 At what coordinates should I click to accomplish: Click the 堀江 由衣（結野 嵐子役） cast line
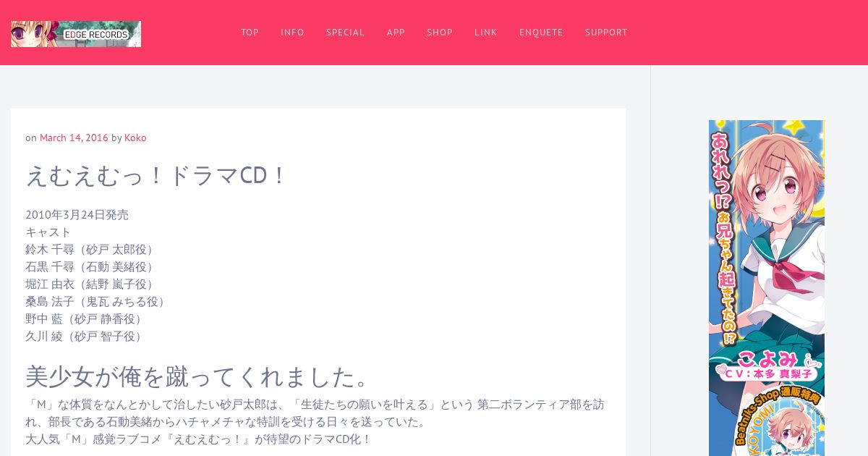tap(92, 284)
